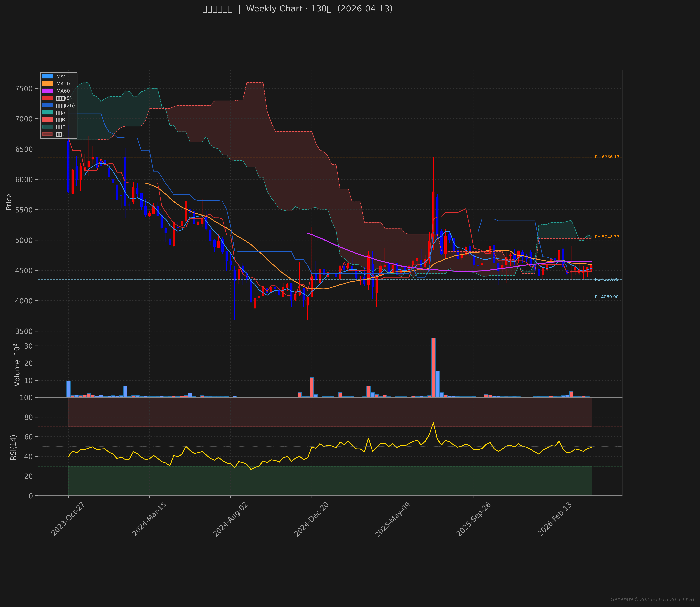
Task: Click the tallest volume bar
Action: click(433, 368)
